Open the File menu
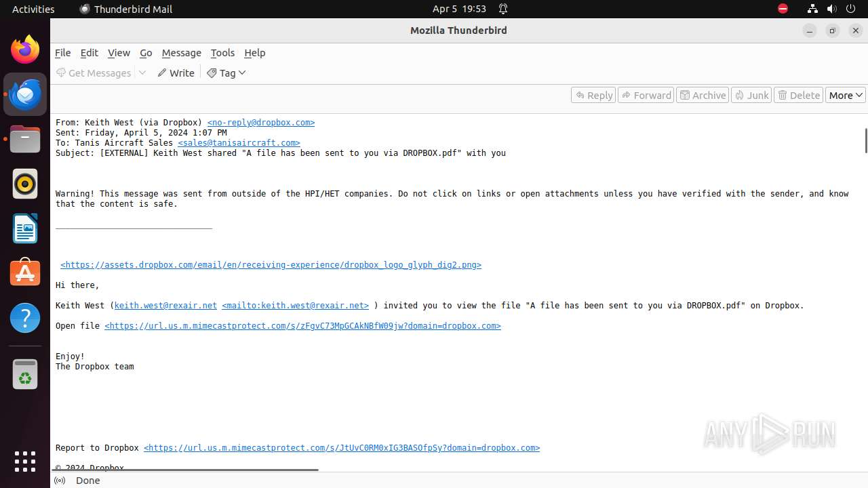 (62, 53)
